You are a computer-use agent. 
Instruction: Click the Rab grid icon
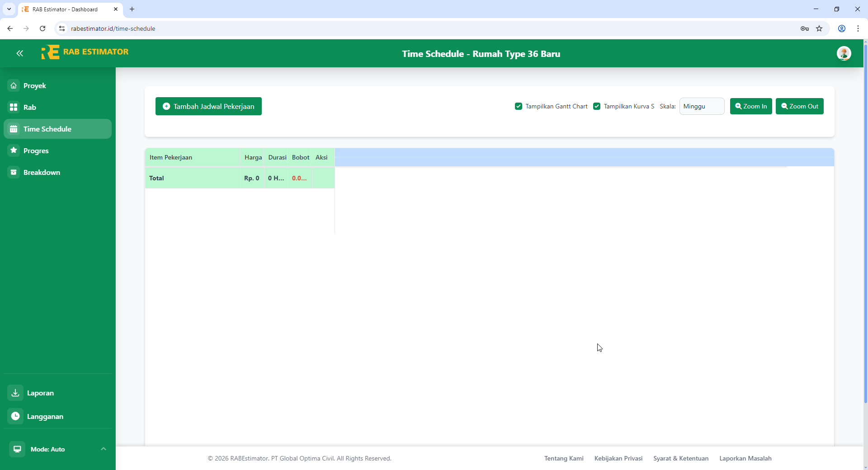coord(14,107)
